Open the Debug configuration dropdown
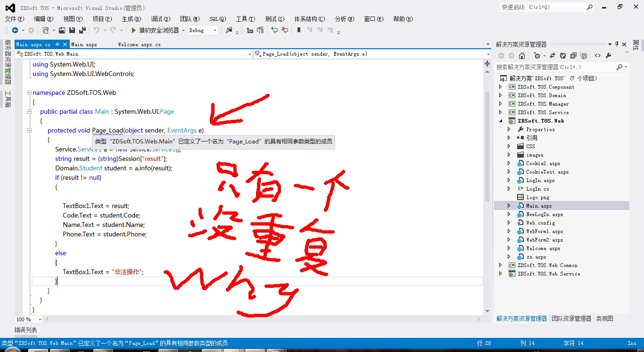The height and width of the screenshot is (352, 644). point(215,30)
